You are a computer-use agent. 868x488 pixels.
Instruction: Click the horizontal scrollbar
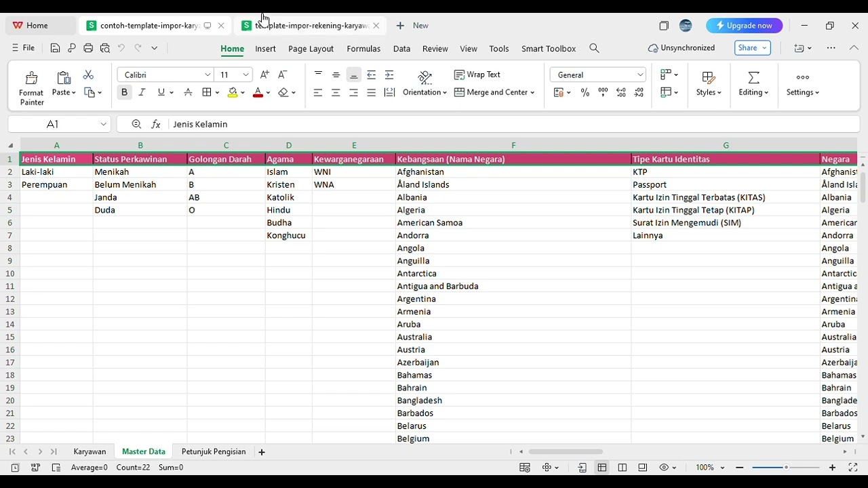coord(566,451)
